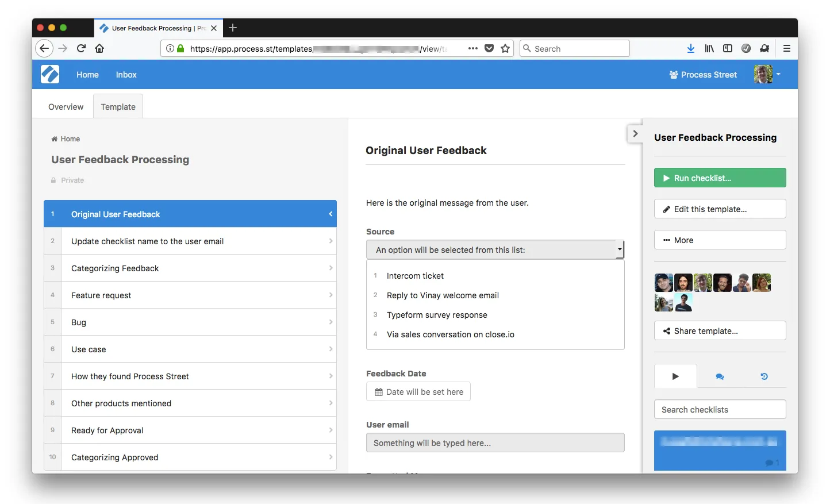This screenshot has width=830, height=504.
Task: Reload the page with the refresh icon
Action: (81, 48)
